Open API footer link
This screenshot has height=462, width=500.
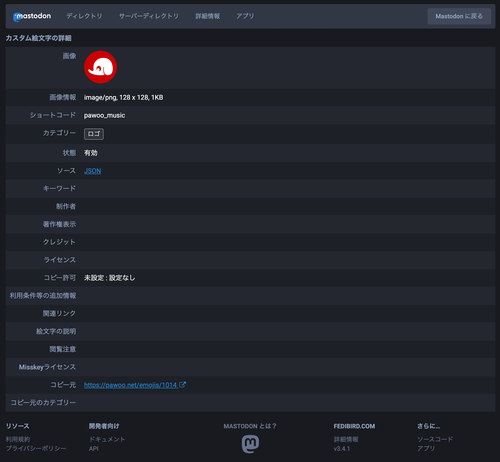point(93,449)
